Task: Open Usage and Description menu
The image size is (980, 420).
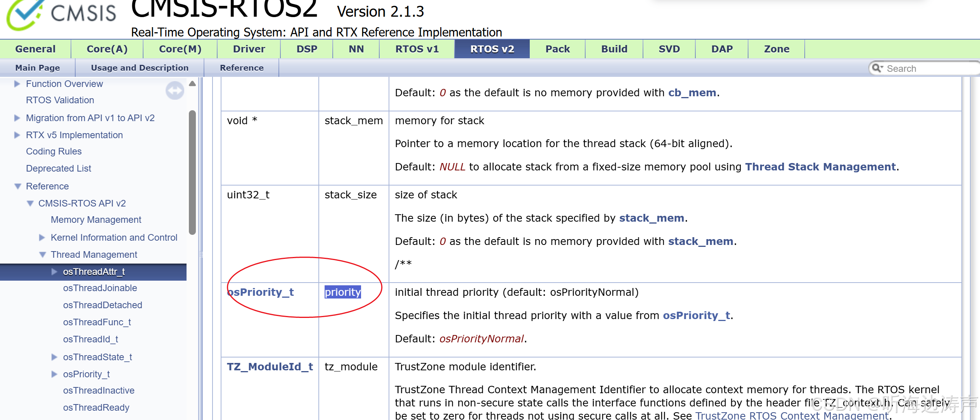Action: (140, 68)
